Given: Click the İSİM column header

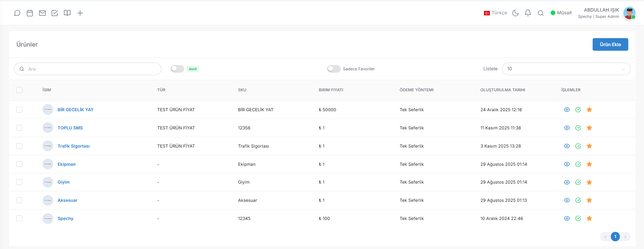Looking at the screenshot, I should click(47, 90).
